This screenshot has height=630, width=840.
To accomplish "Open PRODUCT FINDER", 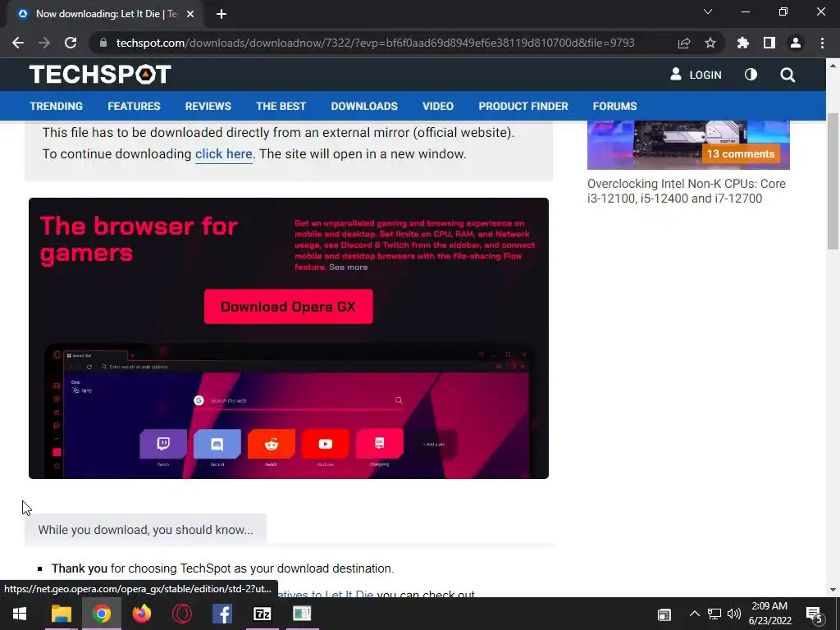I will [523, 106].
